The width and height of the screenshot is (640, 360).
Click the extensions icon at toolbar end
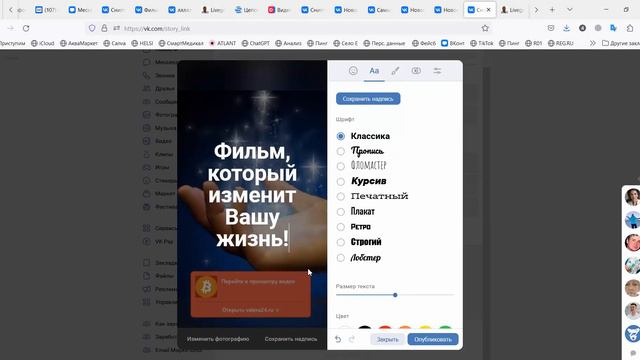coord(630,28)
